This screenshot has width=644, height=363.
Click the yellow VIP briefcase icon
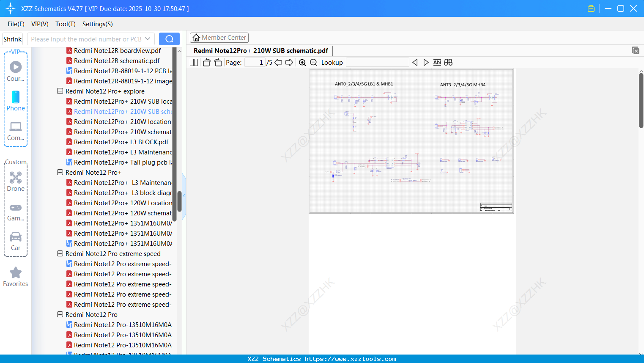click(x=591, y=8)
